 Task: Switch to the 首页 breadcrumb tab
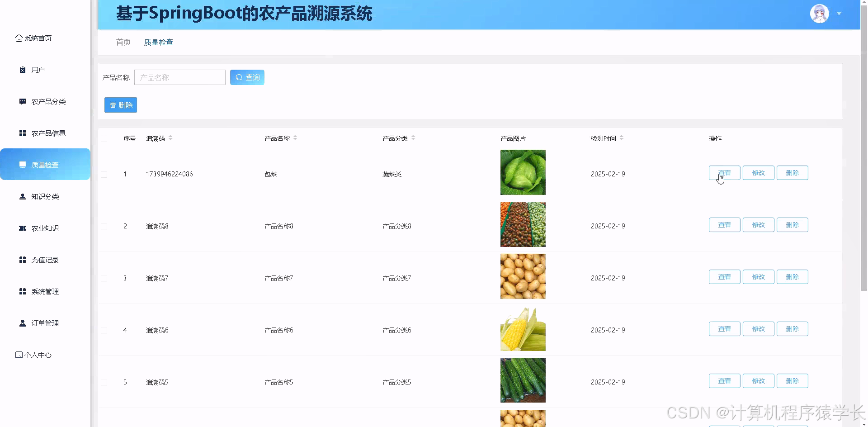coord(123,42)
